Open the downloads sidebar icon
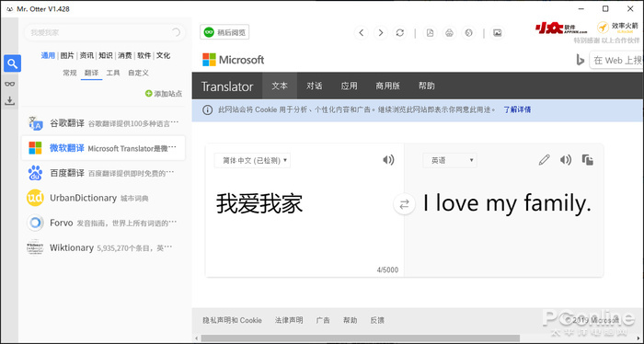Image resolution: width=644 pixels, height=344 pixels. (10, 100)
